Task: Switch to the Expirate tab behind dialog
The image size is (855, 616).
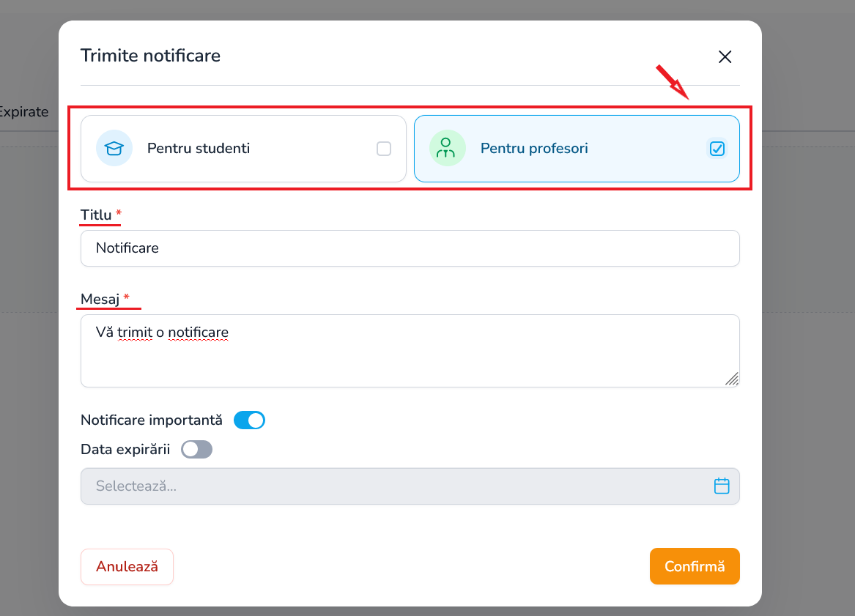Action: [23, 112]
